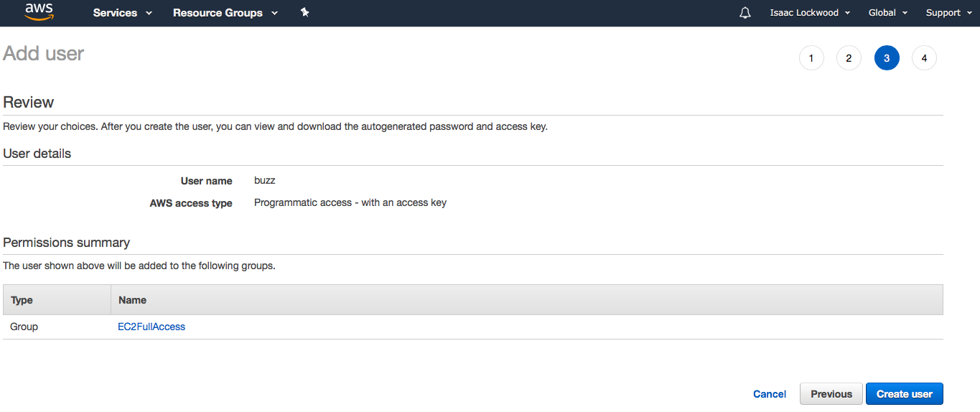Click the buzz user name value

[265, 181]
